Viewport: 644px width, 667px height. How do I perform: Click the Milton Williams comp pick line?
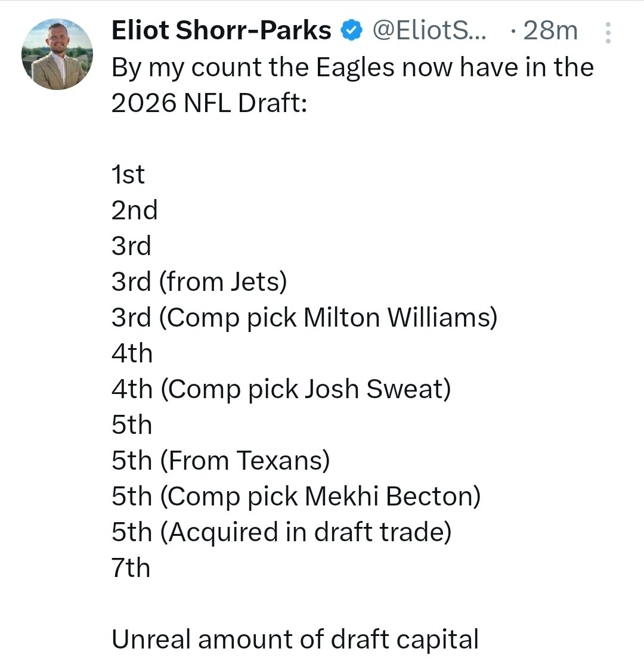(304, 317)
